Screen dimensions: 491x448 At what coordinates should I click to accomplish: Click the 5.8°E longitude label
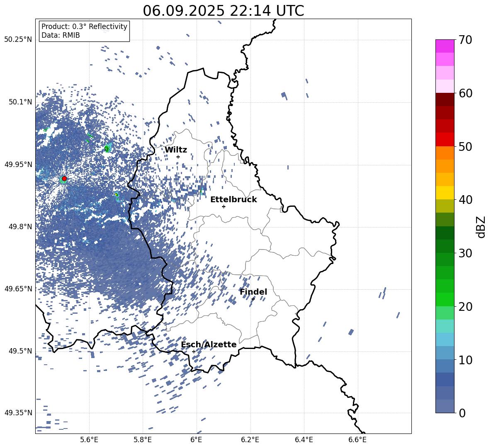click(x=143, y=440)
